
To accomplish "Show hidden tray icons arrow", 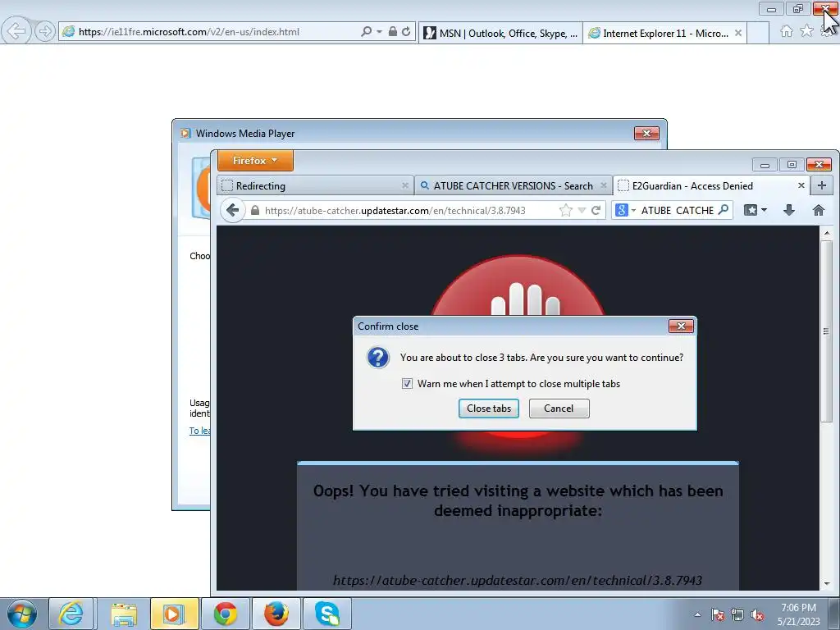I will [x=697, y=614].
